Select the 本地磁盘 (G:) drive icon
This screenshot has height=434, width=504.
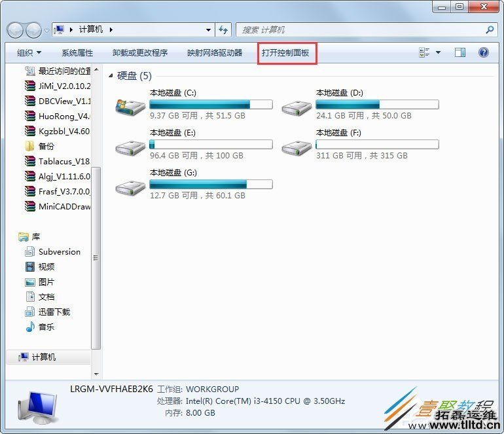[130, 187]
